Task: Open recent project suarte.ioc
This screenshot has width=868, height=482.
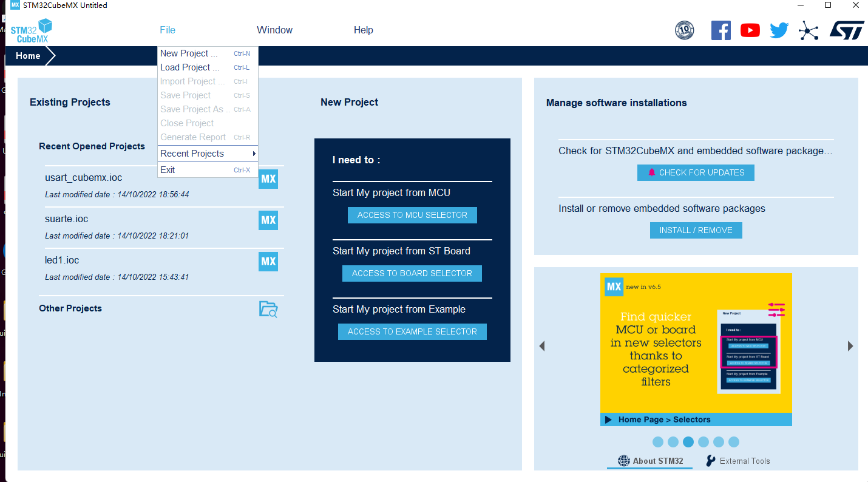Action: point(67,219)
